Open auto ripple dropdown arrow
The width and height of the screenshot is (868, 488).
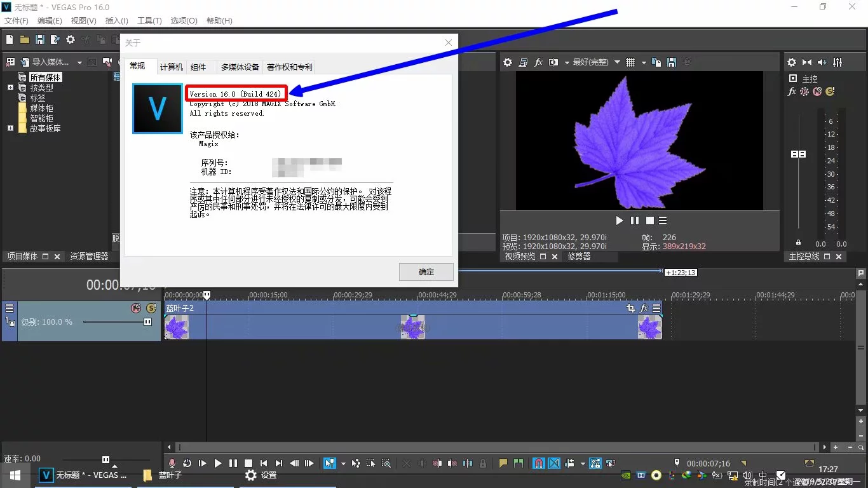[583, 463]
